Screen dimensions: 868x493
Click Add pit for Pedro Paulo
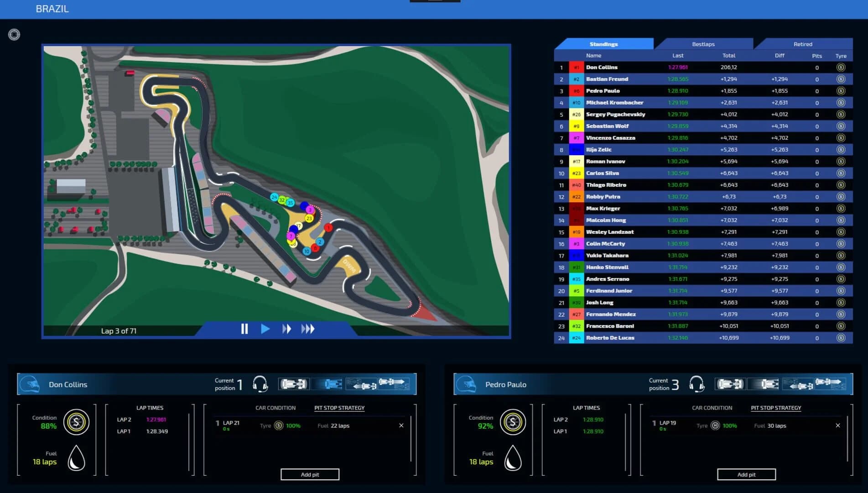point(746,474)
